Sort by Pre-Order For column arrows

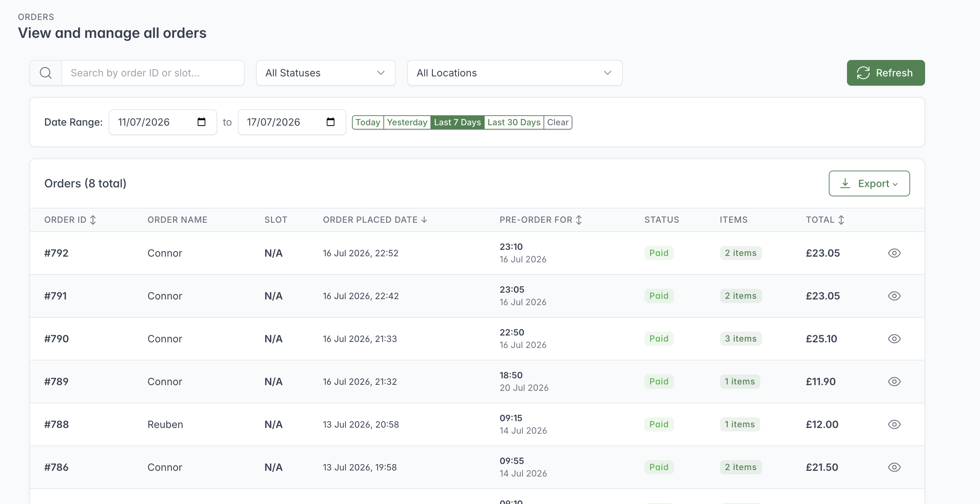[x=579, y=220]
